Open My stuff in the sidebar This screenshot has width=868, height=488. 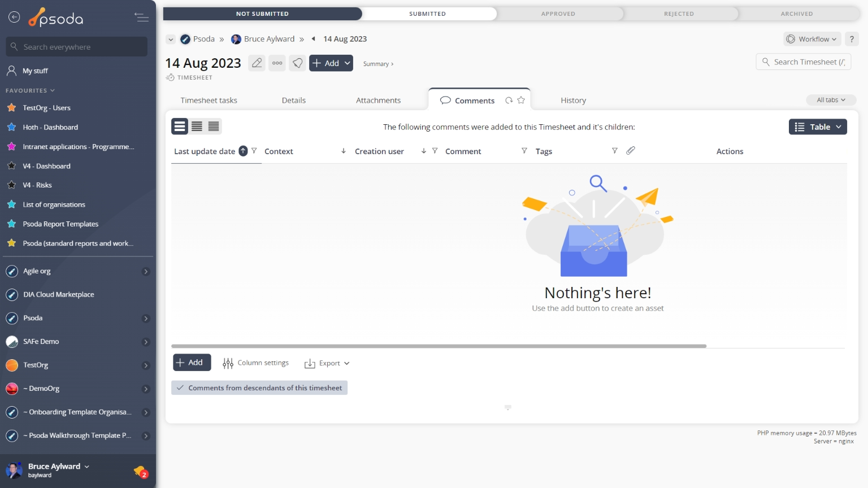[35, 71]
